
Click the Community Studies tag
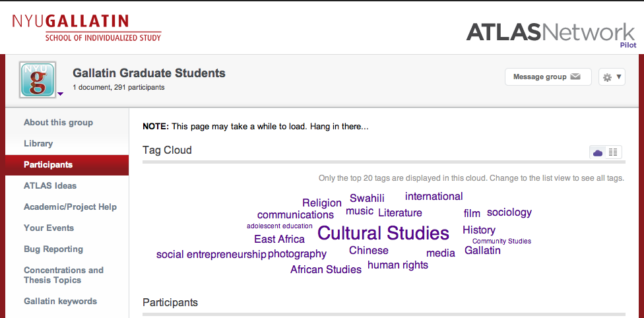(x=501, y=241)
